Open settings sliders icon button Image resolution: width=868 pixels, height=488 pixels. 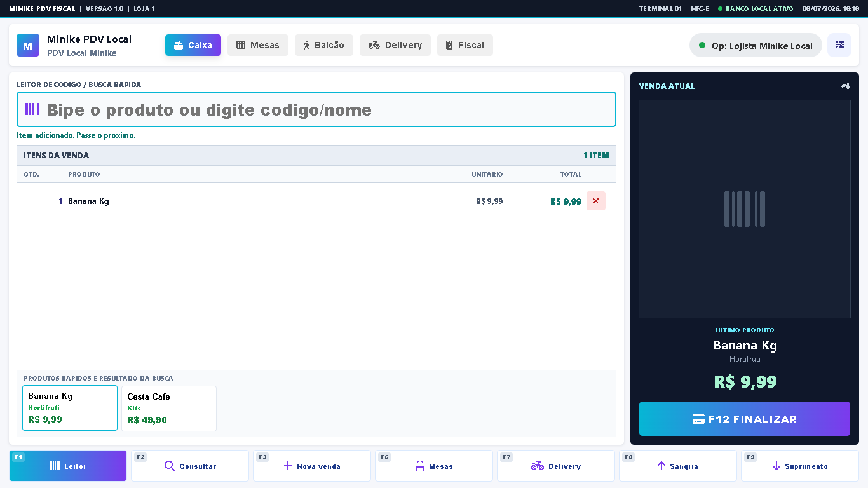tap(839, 44)
